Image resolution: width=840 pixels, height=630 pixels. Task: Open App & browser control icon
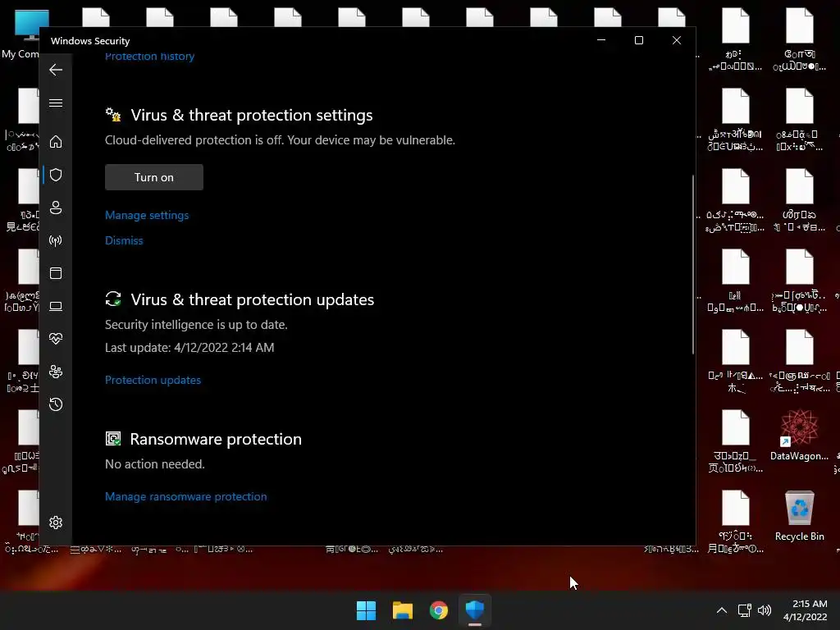pyautogui.click(x=56, y=273)
